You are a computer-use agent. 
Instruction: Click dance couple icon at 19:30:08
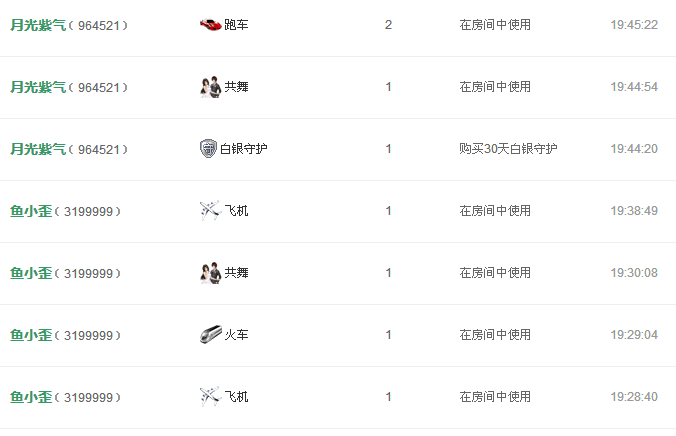pyautogui.click(x=210, y=273)
